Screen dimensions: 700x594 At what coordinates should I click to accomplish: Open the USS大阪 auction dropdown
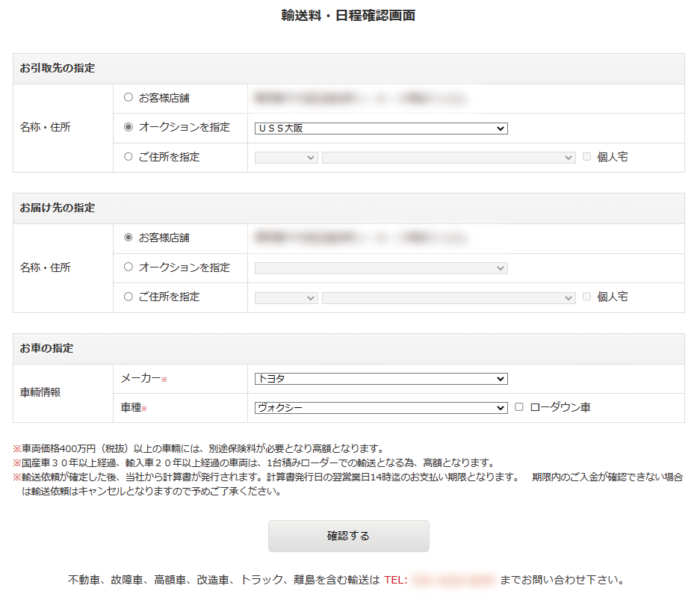tap(380, 129)
